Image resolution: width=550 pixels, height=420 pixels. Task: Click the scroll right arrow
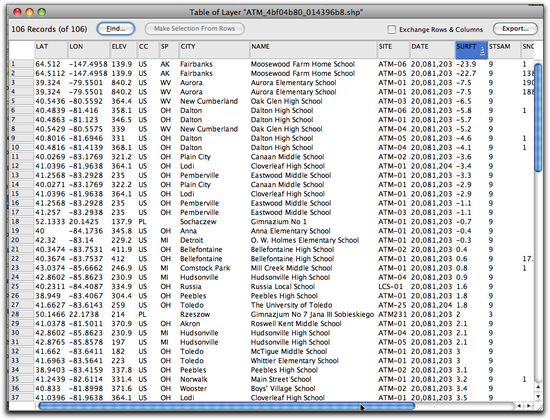(x=528, y=406)
